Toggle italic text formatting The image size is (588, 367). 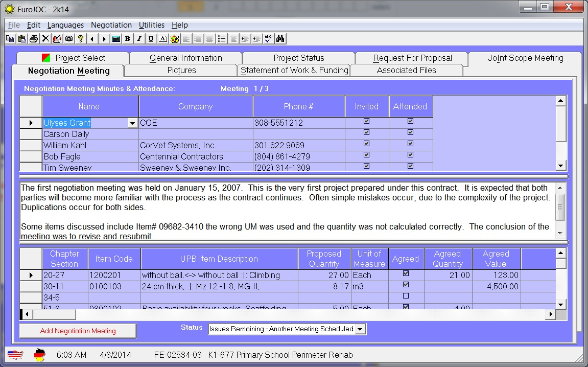click(139, 39)
